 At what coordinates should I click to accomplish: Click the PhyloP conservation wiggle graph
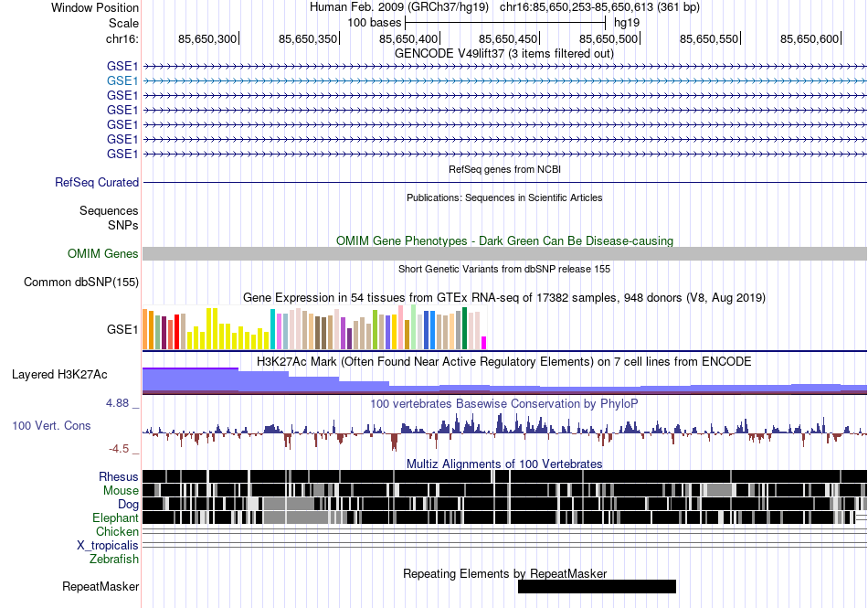pos(504,432)
